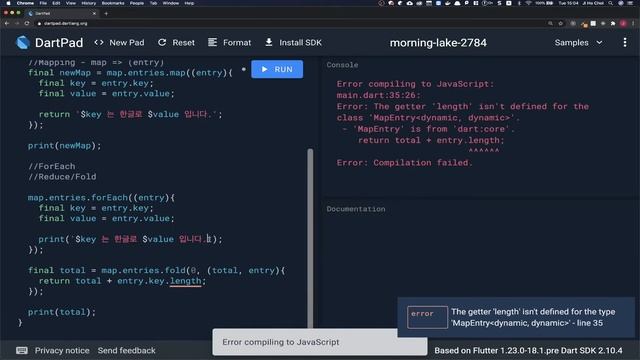Click the Install SDK download icon

(269, 42)
